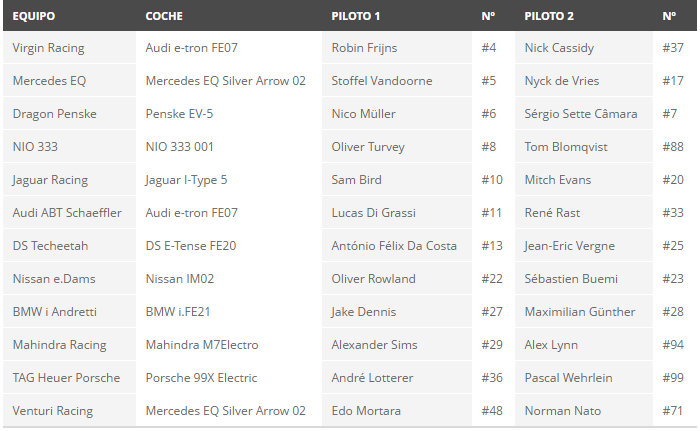
Task: Click the COCHE column header
Action: (x=164, y=16)
